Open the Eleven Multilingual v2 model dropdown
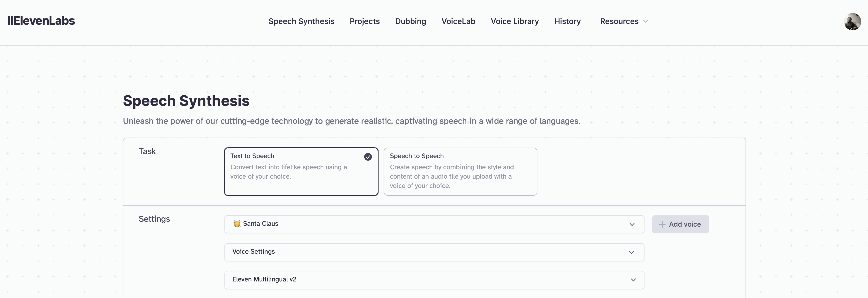The height and width of the screenshot is (298, 868). (434, 280)
